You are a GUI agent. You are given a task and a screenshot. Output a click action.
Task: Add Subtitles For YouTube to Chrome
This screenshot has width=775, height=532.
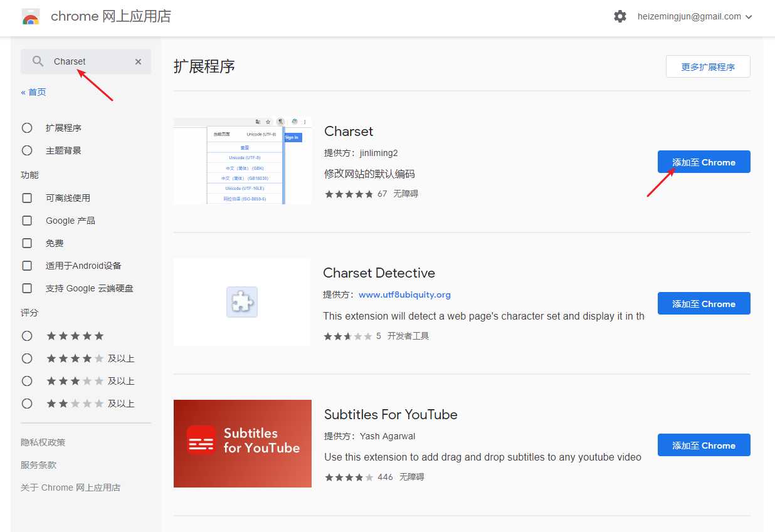pyautogui.click(x=704, y=445)
